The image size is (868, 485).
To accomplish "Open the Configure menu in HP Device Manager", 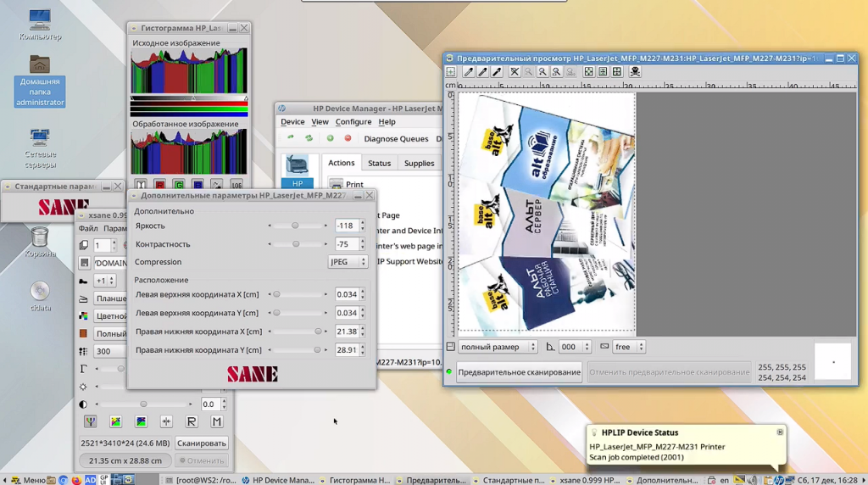I will tap(353, 122).
